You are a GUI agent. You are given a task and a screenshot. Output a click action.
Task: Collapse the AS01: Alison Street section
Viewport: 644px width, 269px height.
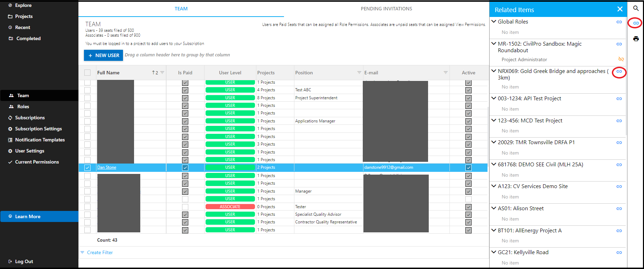point(494,208)
